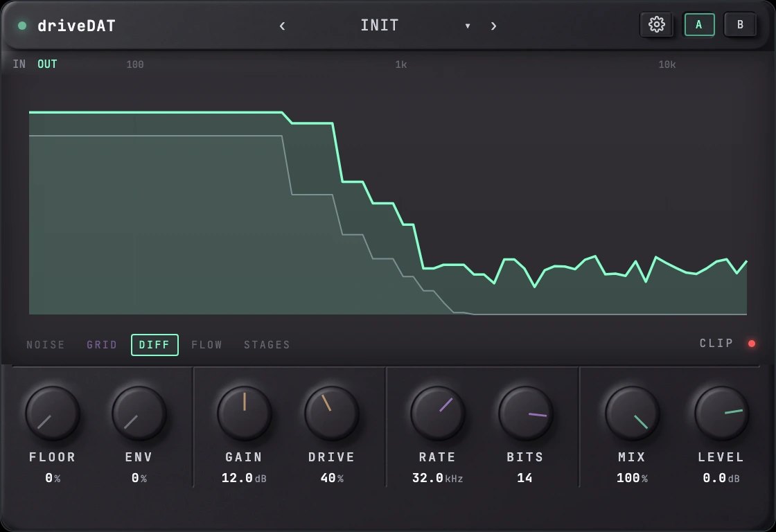Click the BITS knob
776x532 pixels.
point(525,414)
